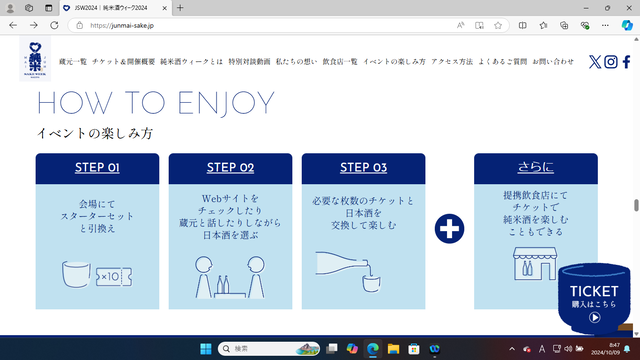Image resolution: width=640 pixels, height=360 pixels.
Task: Click the pouring sake bottle illustration
Action: [x=348, y=272]
